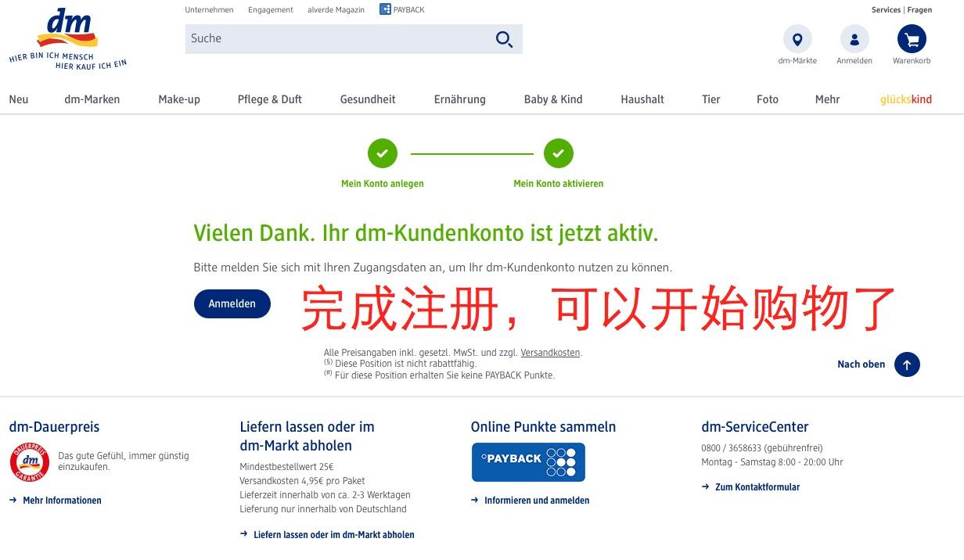
Task: Open the Haushalt category
Action: 642,99
